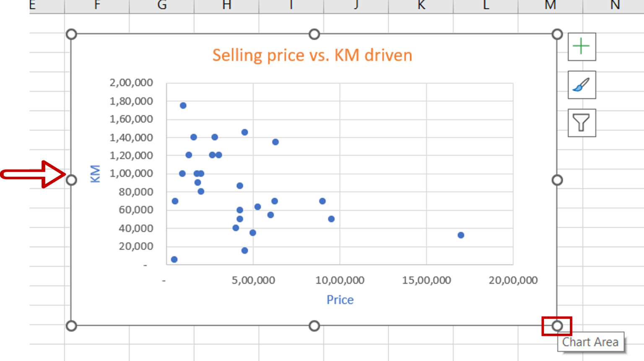Click the highlighted bottom-right resize handle
The height and width of the screenshot is (361, 644).
coord(557,325)
